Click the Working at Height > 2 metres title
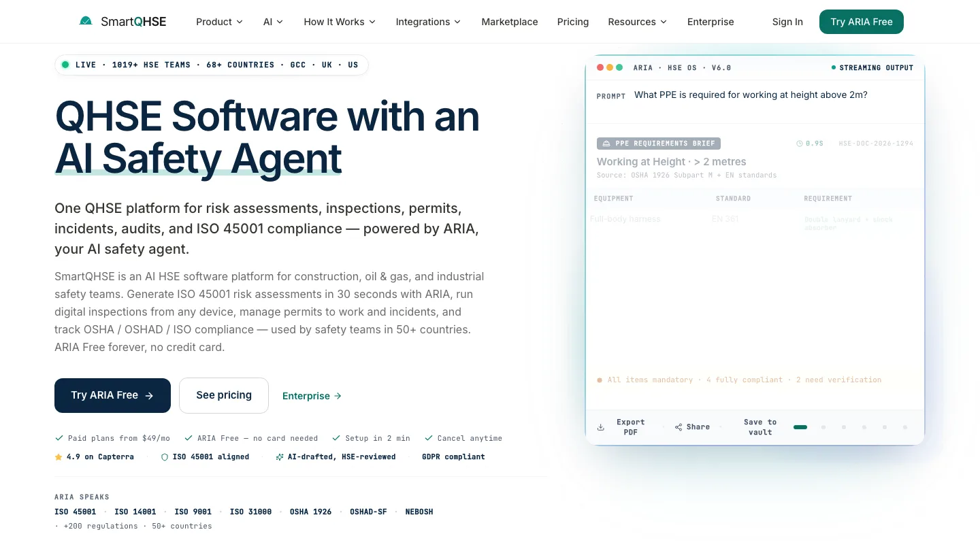This screenshot has width=980, height=551. coord(672,162)
